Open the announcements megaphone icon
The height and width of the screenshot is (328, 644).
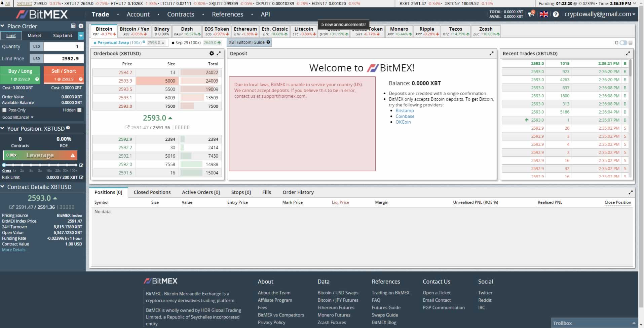coord(531,14)
